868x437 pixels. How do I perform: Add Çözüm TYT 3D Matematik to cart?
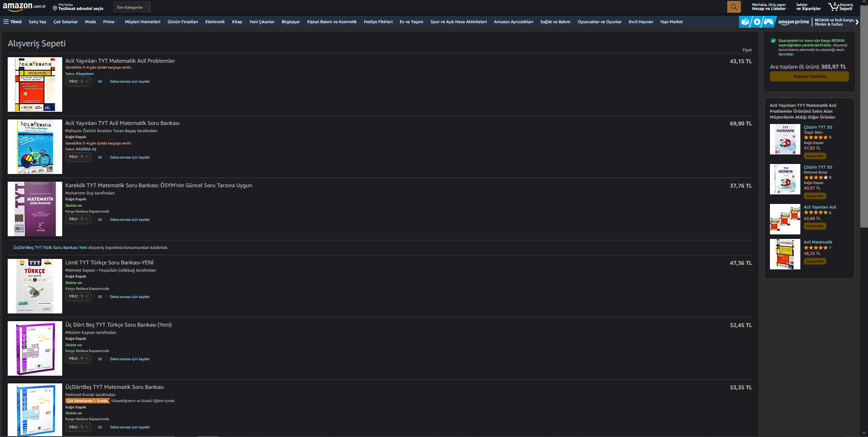coord(815,156)
